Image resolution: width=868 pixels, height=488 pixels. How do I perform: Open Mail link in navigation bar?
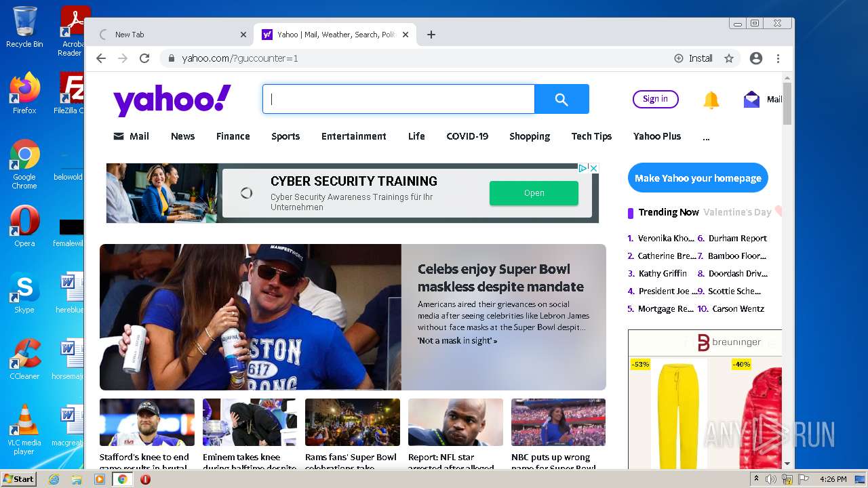[x=132, y=136]
